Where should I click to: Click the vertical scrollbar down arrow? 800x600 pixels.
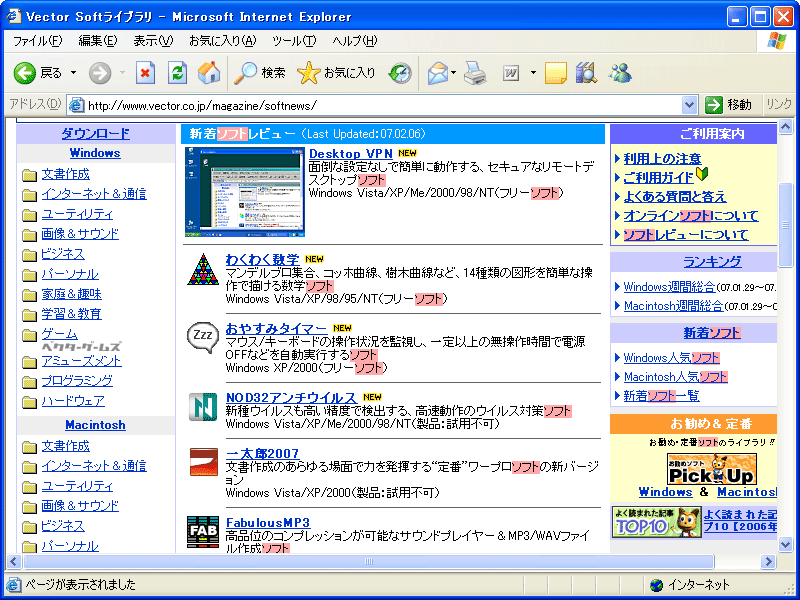[x=786, y=545]
